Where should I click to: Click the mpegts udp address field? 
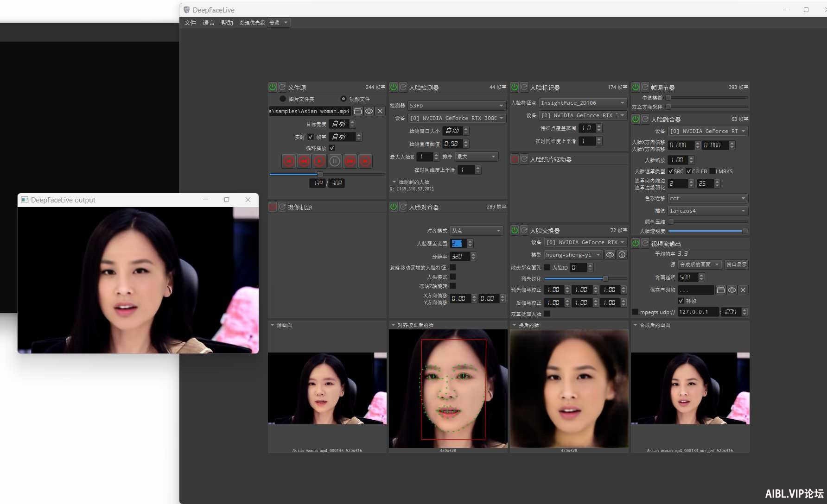coord(698,312)
